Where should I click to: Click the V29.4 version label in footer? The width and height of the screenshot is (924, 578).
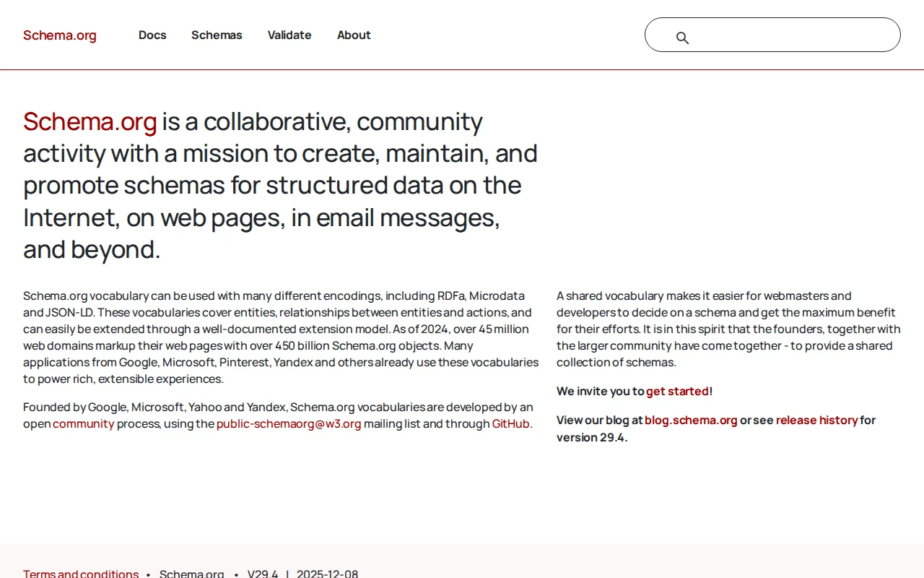point(263,573)
